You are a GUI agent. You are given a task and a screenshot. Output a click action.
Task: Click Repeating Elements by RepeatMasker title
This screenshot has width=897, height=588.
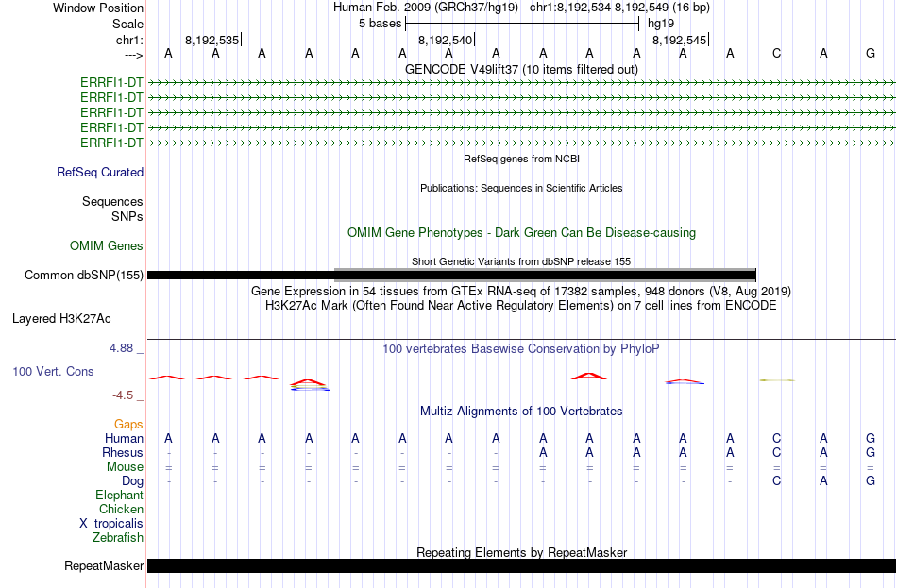[x=522, y=552]
